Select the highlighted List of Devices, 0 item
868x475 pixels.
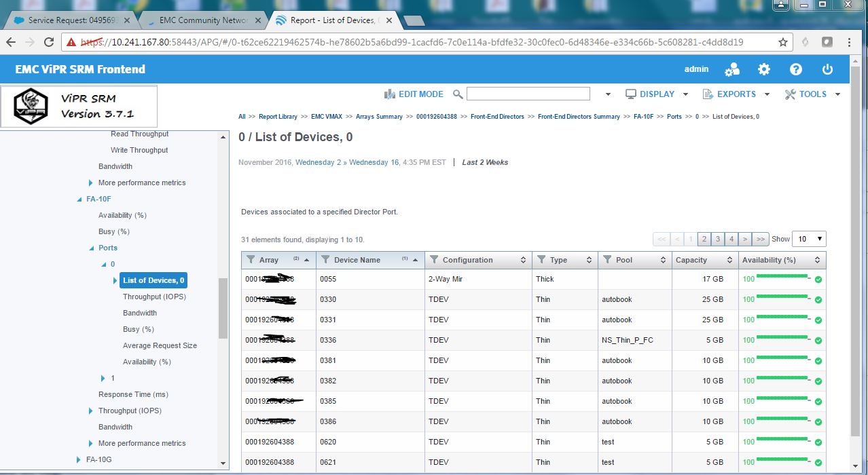click(x=153, y=280)
